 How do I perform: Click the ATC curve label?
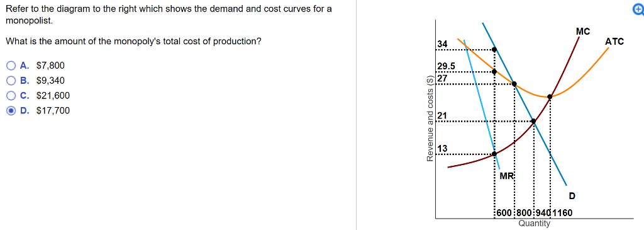[614, 42]
